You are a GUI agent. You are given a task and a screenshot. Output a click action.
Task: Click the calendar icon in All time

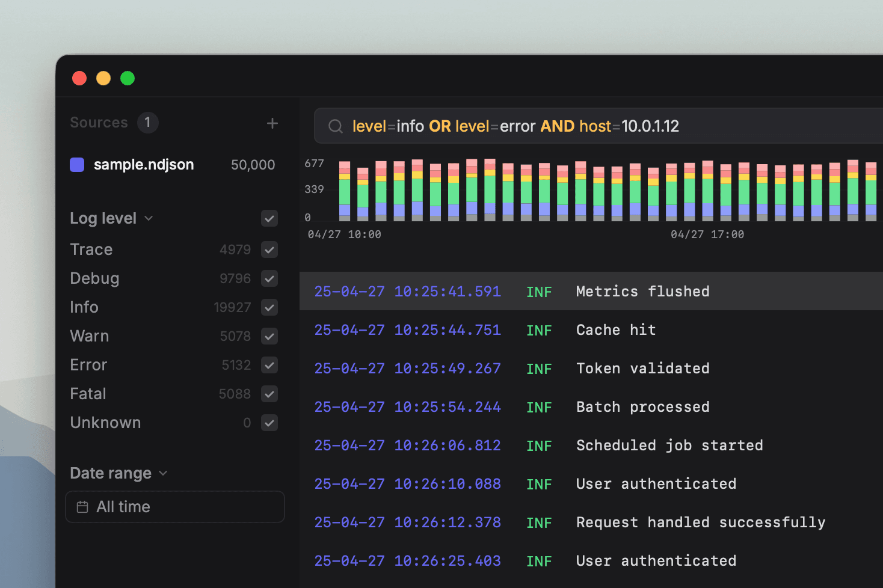tap(82, 507)
